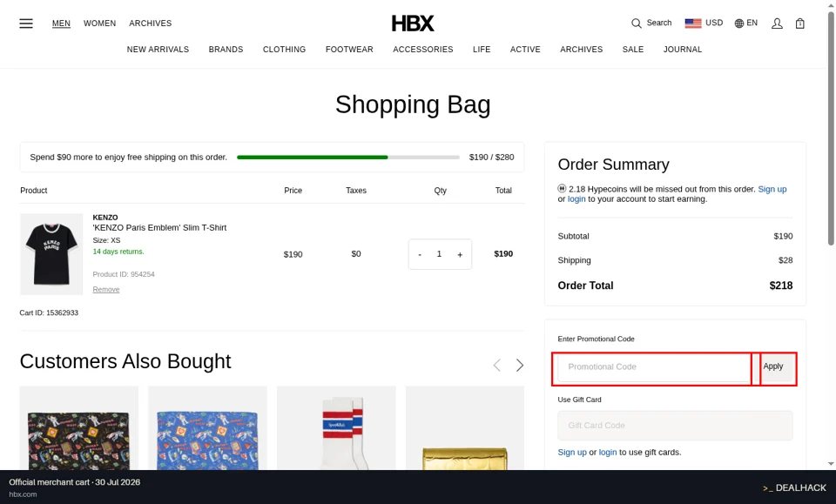
Task: Click the HBX logo
Action: click(x=413, y=24)
